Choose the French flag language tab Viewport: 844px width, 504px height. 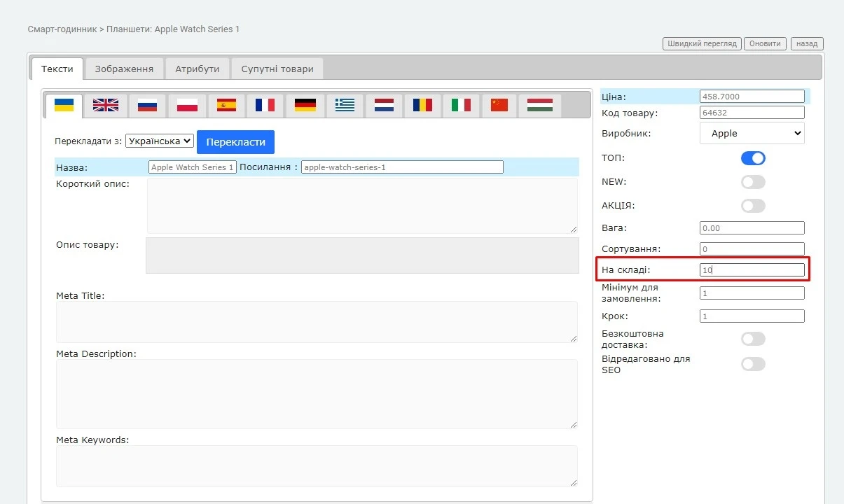[265, 105]
